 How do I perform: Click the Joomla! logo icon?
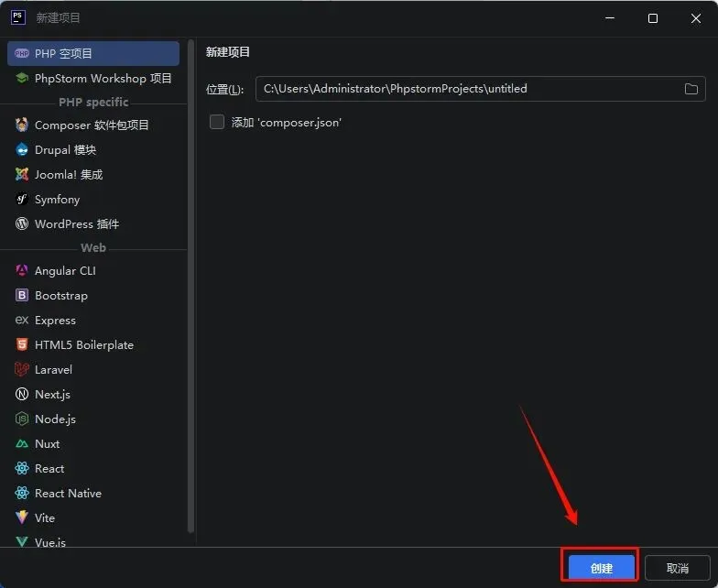[22, 174]
